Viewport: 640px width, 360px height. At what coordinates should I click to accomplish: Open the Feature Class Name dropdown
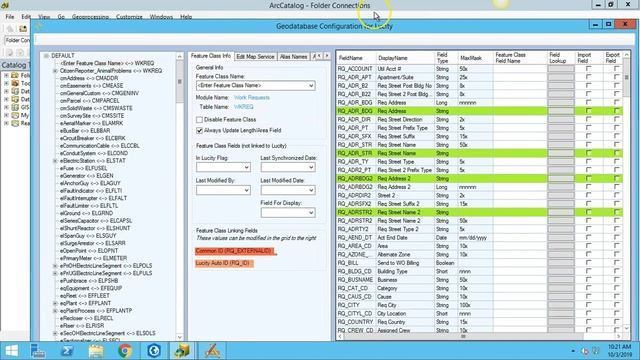coord(311,86)
